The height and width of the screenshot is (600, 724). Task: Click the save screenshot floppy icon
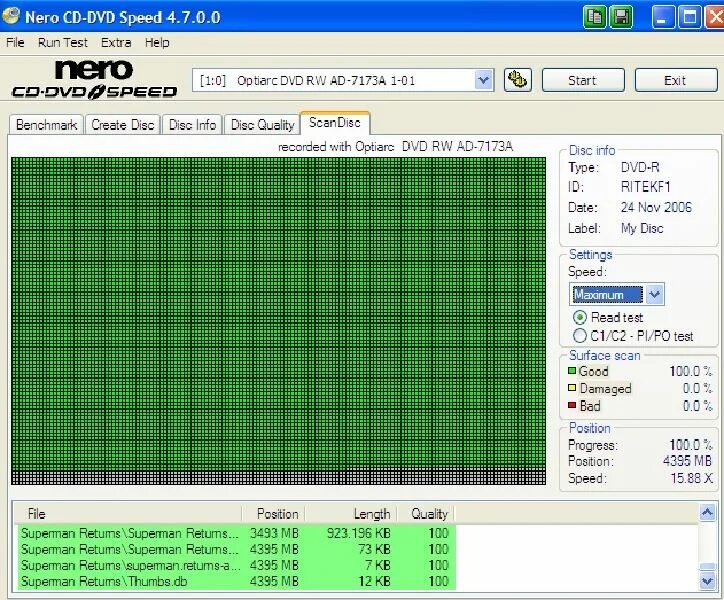(621, 18)
